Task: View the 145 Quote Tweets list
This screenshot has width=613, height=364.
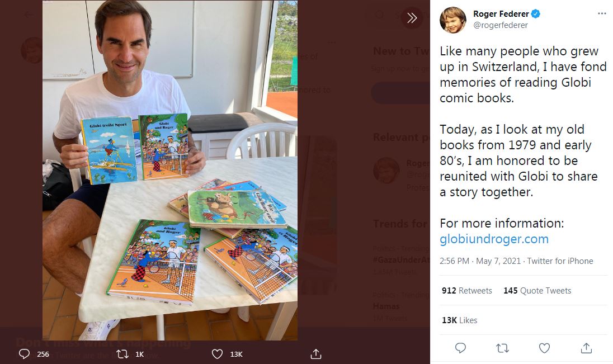Action: coord(537,291)
